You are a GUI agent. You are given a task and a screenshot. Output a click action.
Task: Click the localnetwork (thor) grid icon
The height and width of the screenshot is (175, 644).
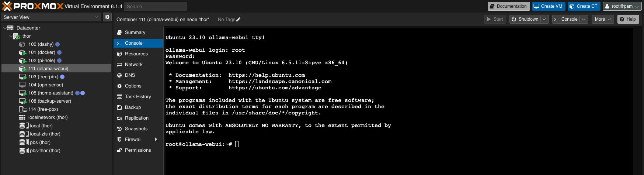(x=22, y=117)
